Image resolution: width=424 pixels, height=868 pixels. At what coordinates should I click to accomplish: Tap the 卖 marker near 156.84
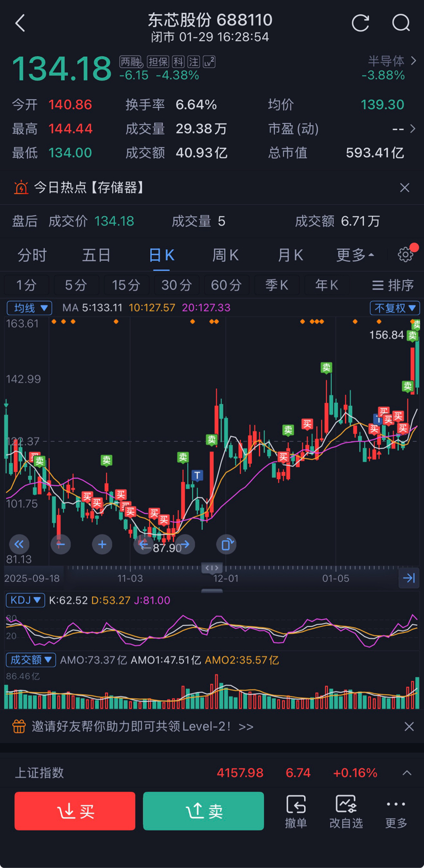click(x=412, y=335)
